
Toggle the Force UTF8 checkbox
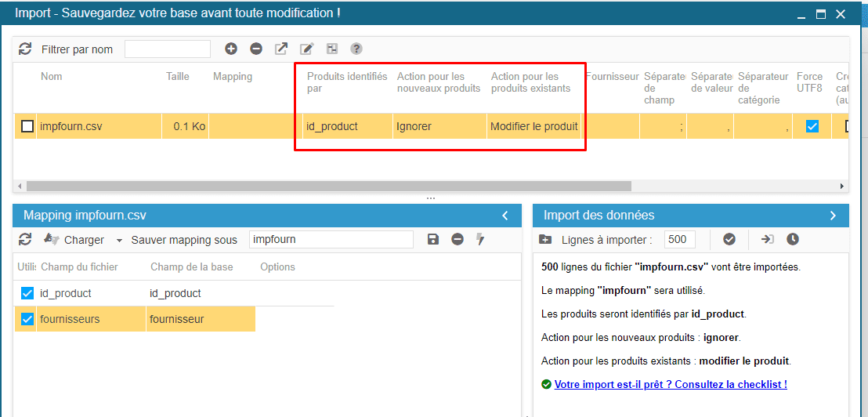812,126
